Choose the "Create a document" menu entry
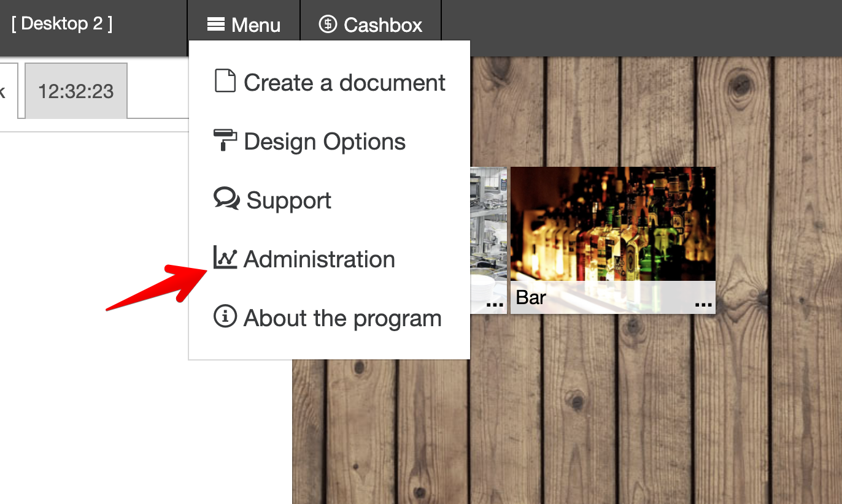The height and width of the screenshot is (504, 842). pyautogui.click(x=344, y=82)
